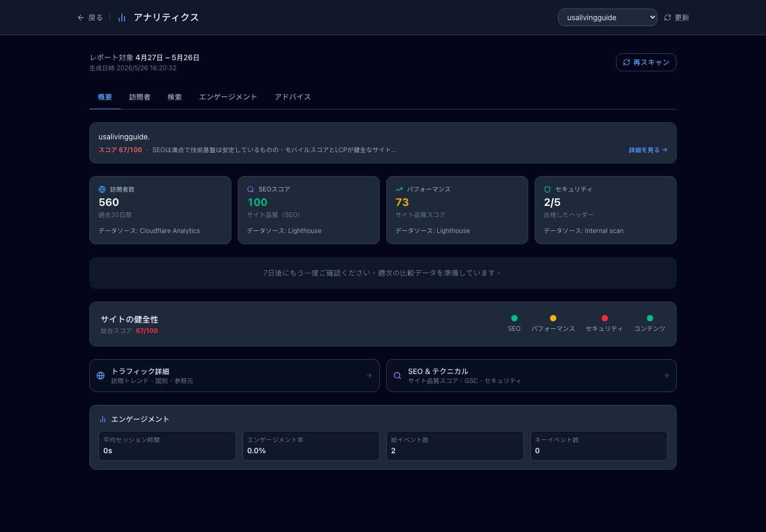Click the yellow パフォーマンス status dot
The width and height of the screenshot is (766, 532).
pos(553,318)
